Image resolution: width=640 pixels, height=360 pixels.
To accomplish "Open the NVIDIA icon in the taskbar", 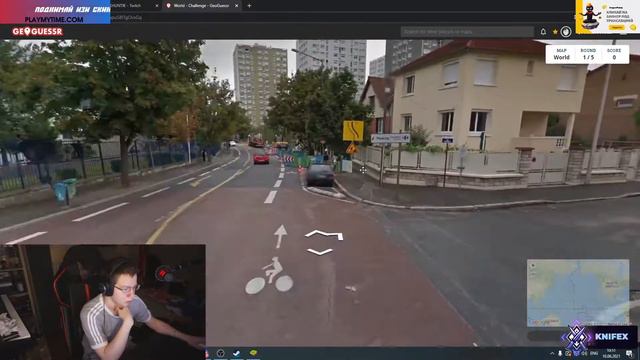I will click(x=253, y=353).
